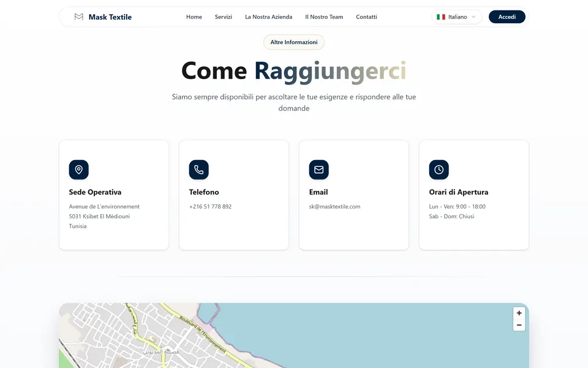
Task: Click the Lun - Ven: 9:00 - 18:00 hours
Action: click(x=457, y=207)
